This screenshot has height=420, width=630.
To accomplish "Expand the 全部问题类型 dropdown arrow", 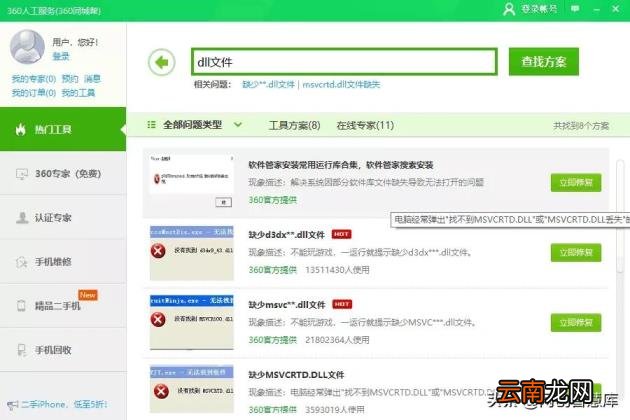I will [238, 125].
